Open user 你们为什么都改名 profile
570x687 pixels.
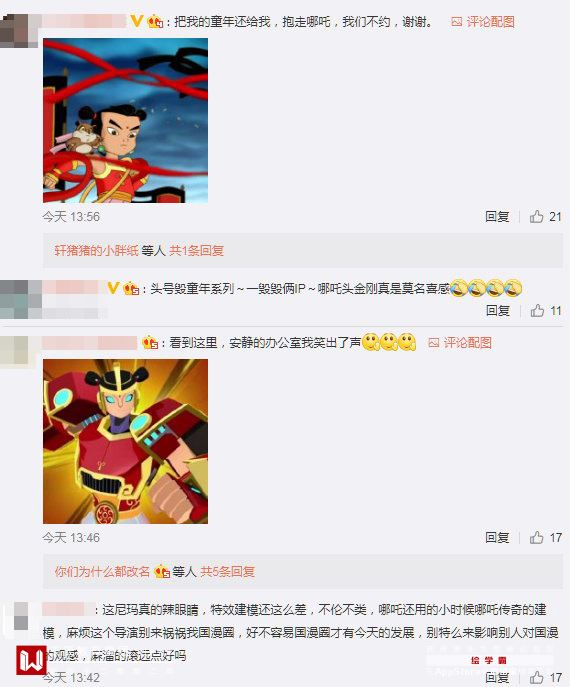102,571
